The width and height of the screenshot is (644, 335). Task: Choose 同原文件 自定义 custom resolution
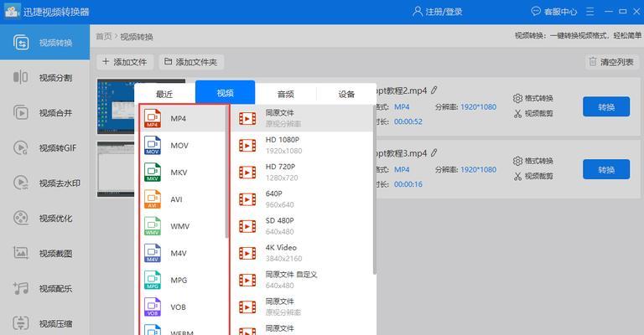coord(302,280)
